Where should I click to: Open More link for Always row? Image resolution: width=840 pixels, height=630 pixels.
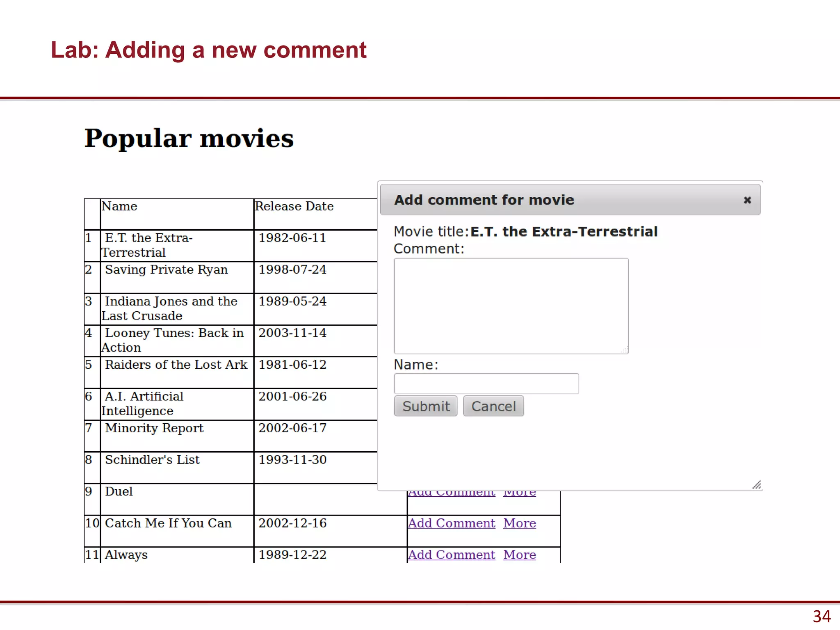[x=519, y=555]
